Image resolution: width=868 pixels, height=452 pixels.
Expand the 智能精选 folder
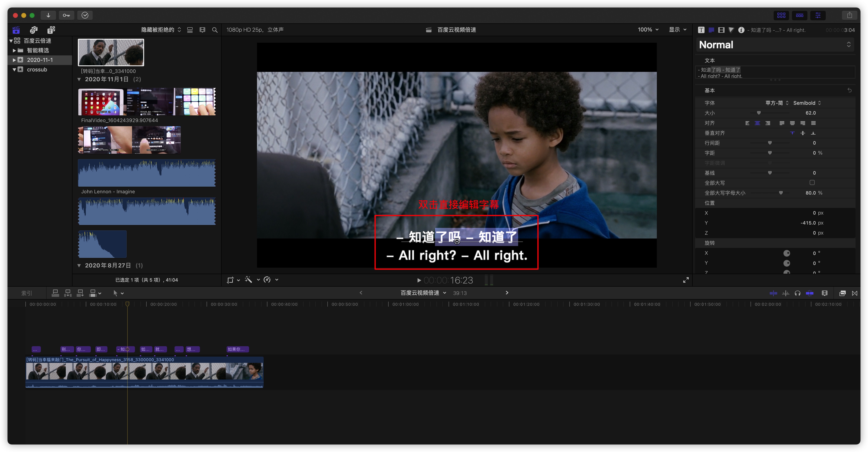14,51
